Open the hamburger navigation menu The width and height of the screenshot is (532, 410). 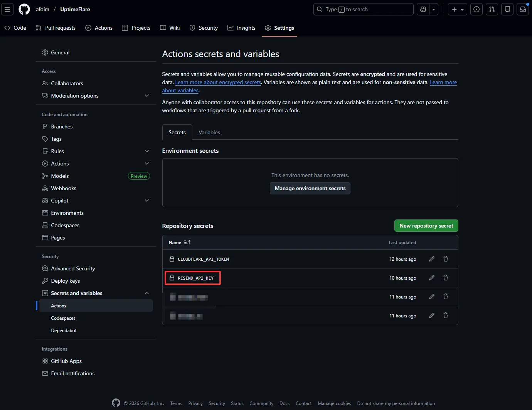(7, 9)
